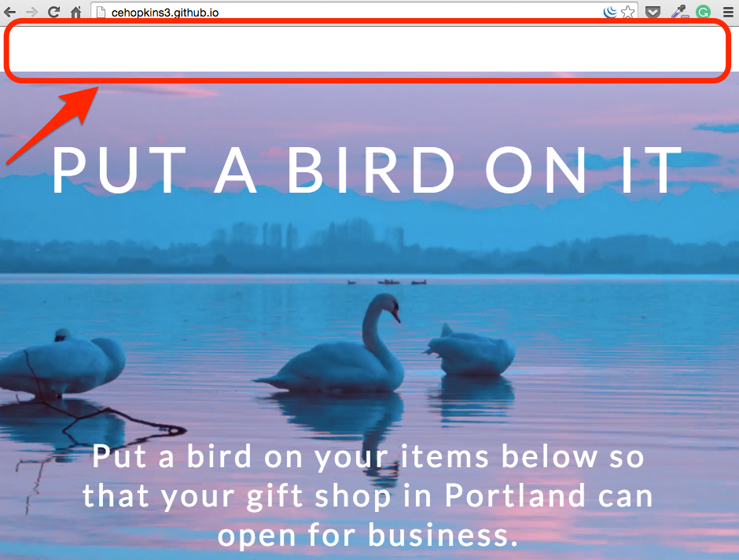
Task: Click the sleeping swan on the left
Action: [x=61, y=363]
